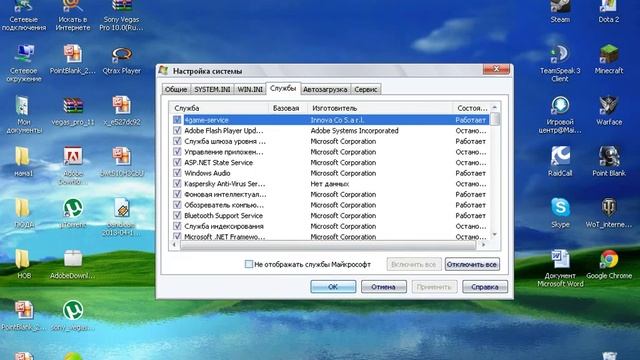Image resolution: width=640 pixels, height=360 pixels.
Task: Click the list's scroll up arrow
Action: pyautogui.click(x=495, y=107)
